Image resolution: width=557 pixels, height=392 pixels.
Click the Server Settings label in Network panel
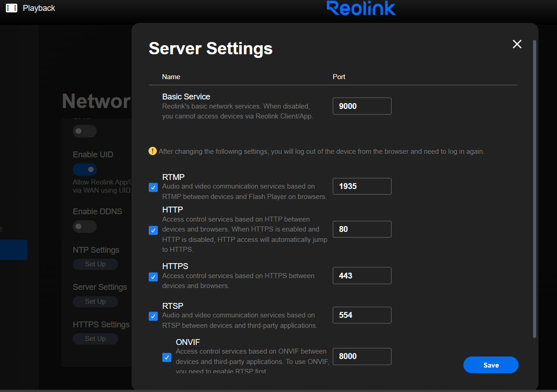tap(100, 287)
